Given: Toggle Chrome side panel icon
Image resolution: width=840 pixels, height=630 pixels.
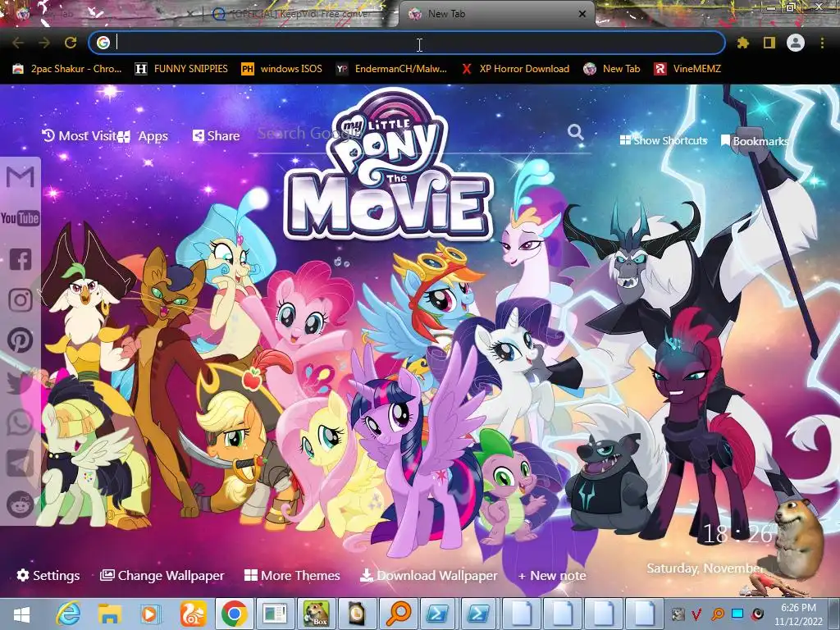Looking at the screenshot, I should 769,43.
